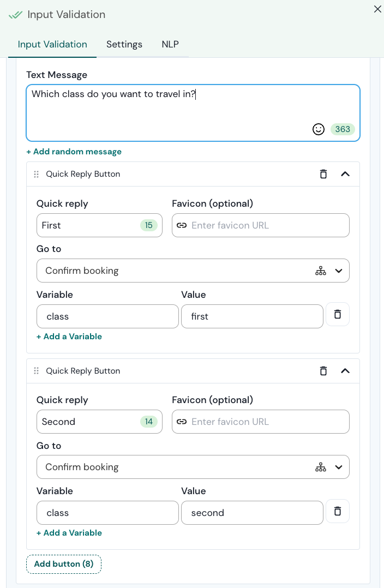Click the Add random message link

point(74,152)
